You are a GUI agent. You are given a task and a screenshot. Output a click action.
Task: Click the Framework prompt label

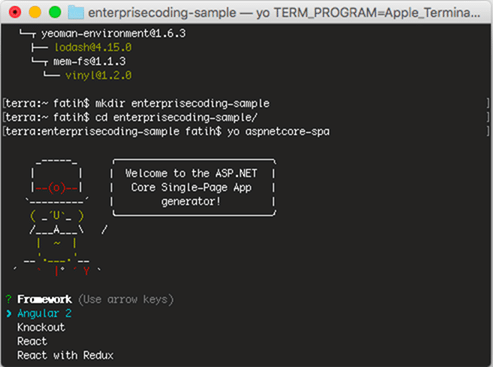point(44,299)
